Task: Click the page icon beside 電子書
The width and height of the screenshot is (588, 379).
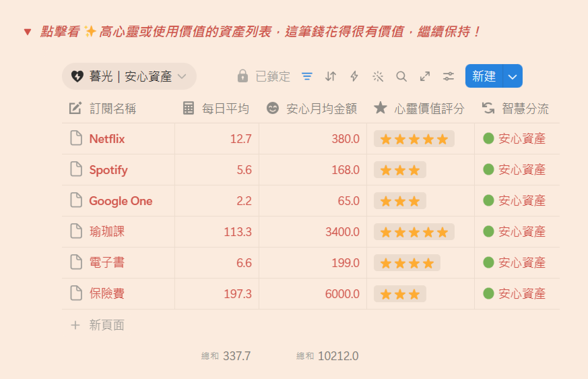Action: (x=76, y=262)
